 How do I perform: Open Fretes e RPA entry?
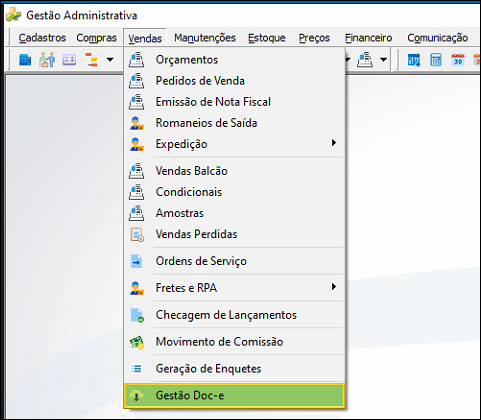(x=234, y=288)
